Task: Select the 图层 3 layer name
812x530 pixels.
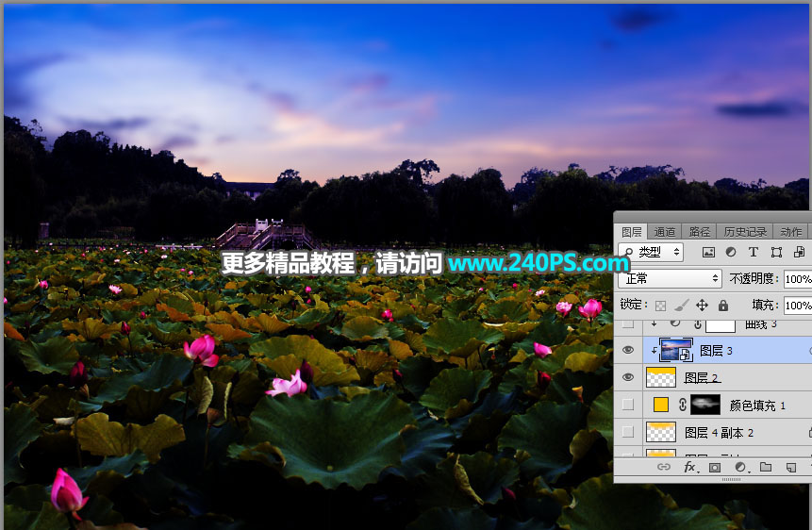Action: [716, 351]
